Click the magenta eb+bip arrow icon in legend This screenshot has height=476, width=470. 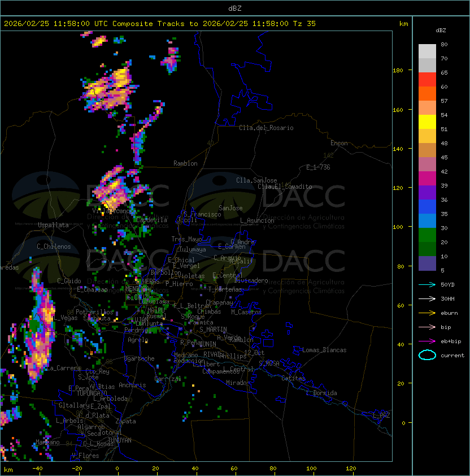pyautogui.click(x=427, y=341)
